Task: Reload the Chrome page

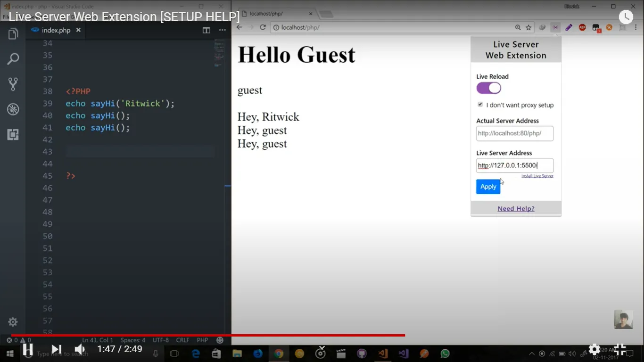Action: pyautogui.click(x=263, y=27)
